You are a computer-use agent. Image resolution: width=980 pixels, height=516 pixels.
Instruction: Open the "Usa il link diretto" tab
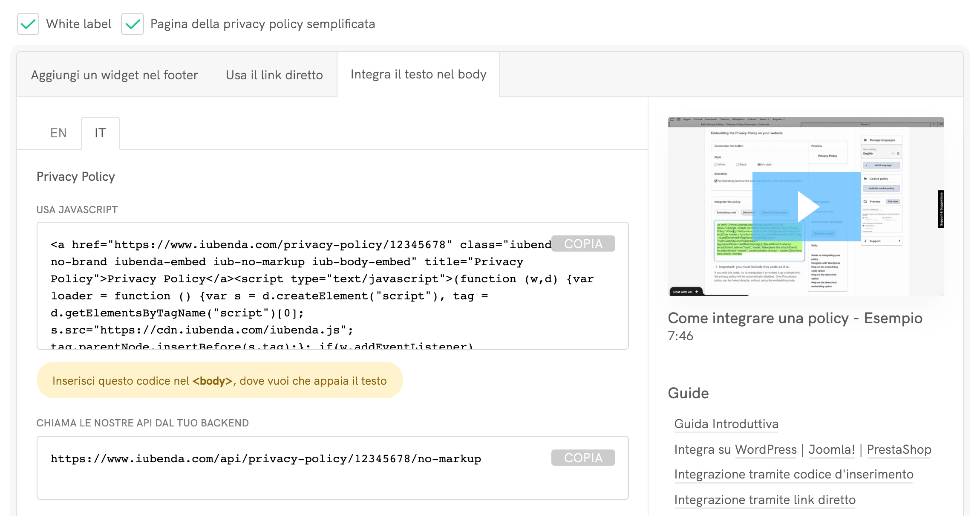(274, 75)
